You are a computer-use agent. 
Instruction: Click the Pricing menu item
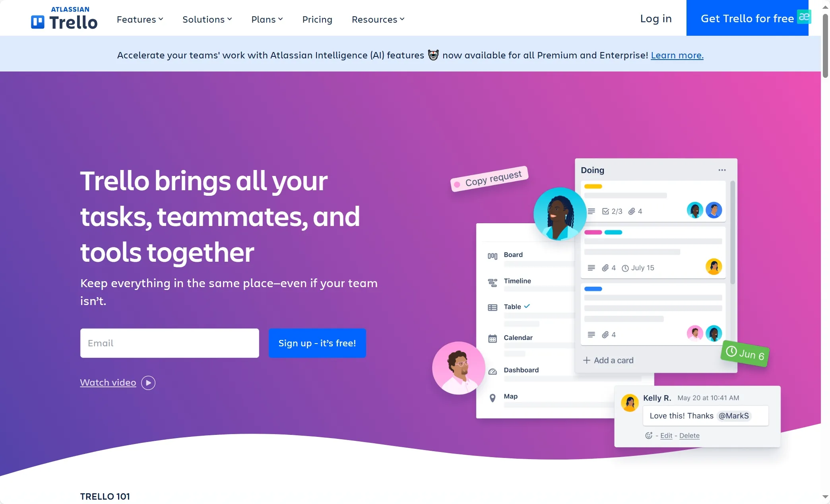pos(317,19)
